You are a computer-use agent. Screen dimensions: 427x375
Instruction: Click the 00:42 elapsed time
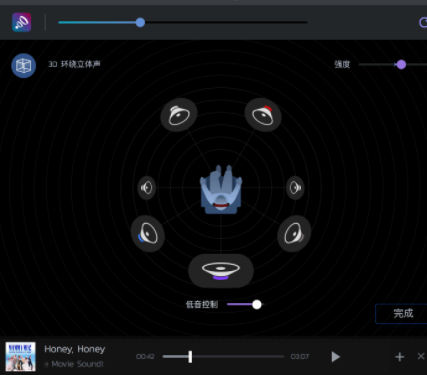pyautogui.click(x=145, y=357)
